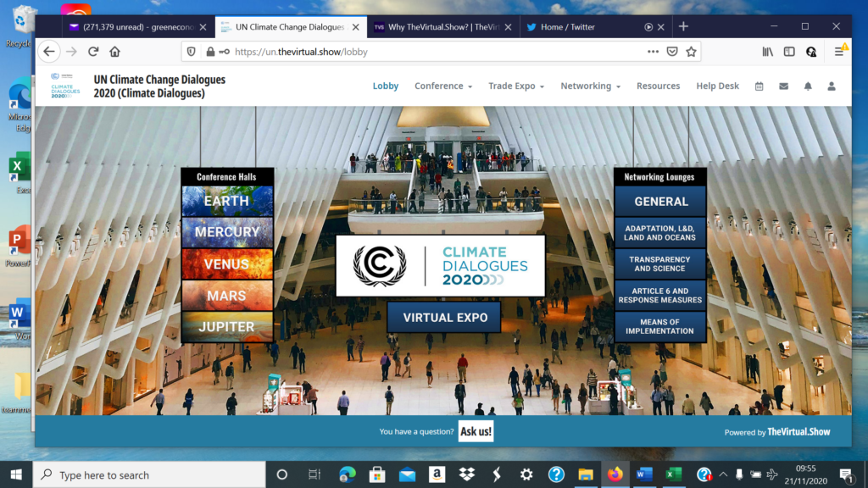Open Help Desk nav item

(717, 86)
